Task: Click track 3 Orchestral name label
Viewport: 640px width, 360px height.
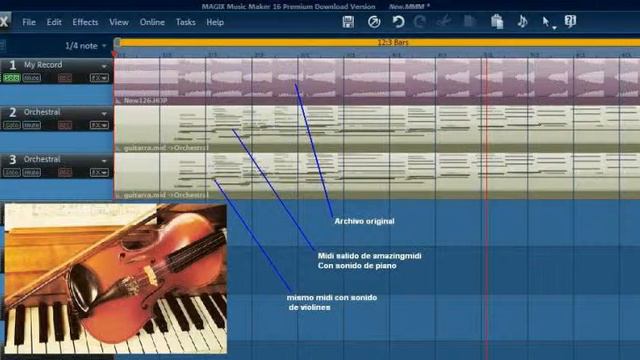Action: coord(42,159)
